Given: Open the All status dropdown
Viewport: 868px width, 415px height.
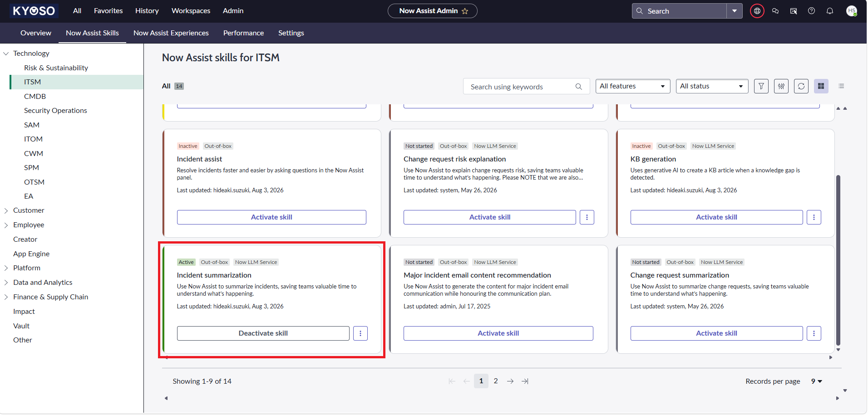Looking at the screenshot, I should pos(712,86).
